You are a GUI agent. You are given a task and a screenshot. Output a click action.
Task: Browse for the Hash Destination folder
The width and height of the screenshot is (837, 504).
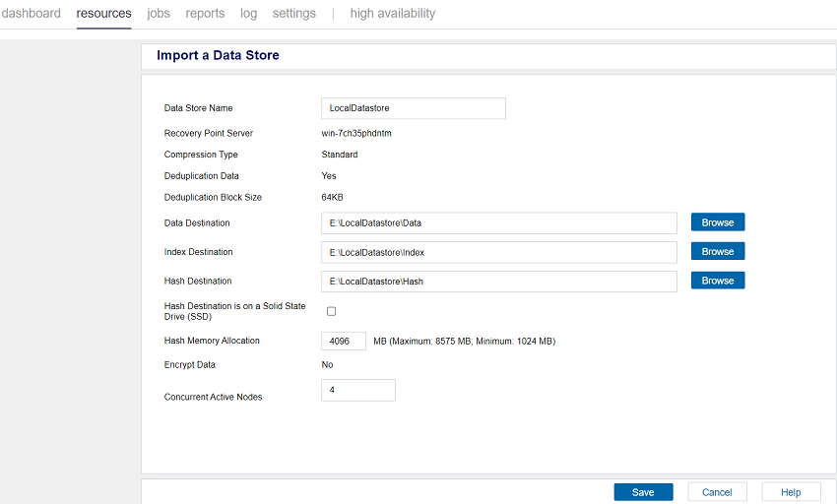(x=717, y=281)
